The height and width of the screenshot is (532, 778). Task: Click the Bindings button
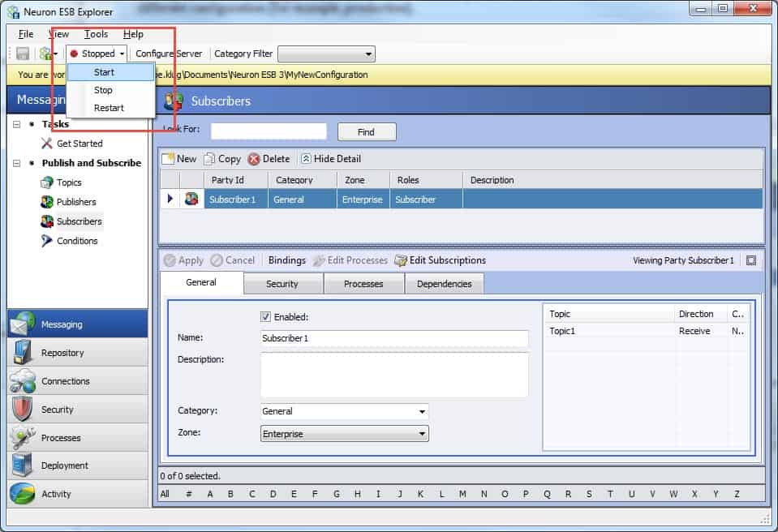click(x=287, y=260)
